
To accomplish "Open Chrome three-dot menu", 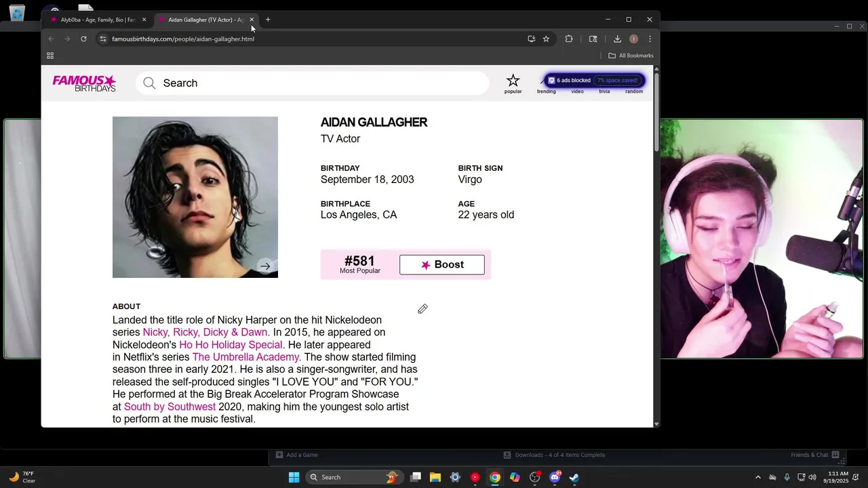I will [650, 39].
